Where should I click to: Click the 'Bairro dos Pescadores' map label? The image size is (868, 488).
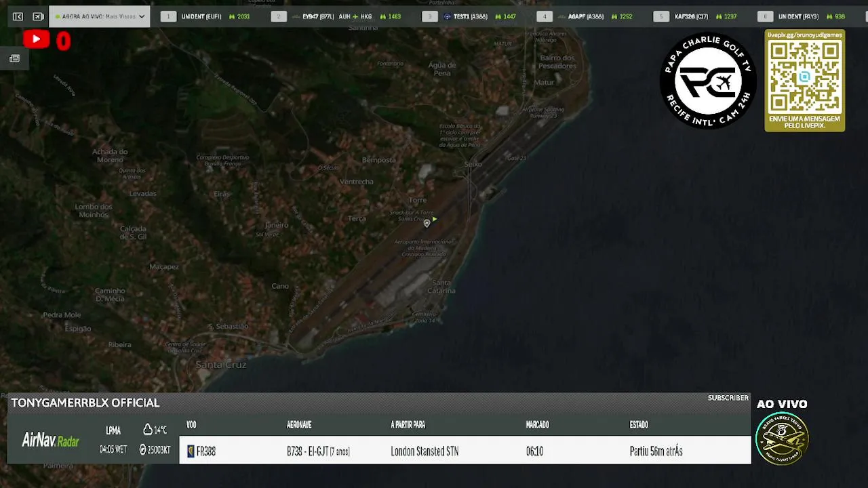(x=557, y=62)
